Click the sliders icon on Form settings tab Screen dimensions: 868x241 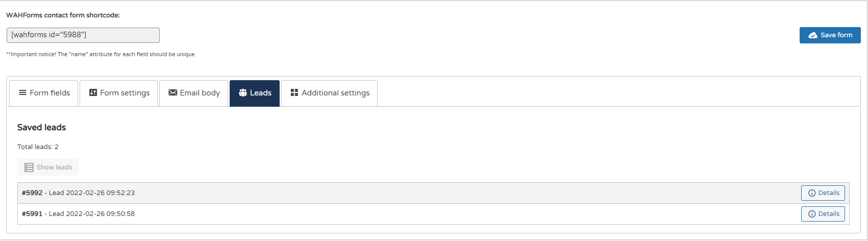pyautogui.click(x=93, y=92)
